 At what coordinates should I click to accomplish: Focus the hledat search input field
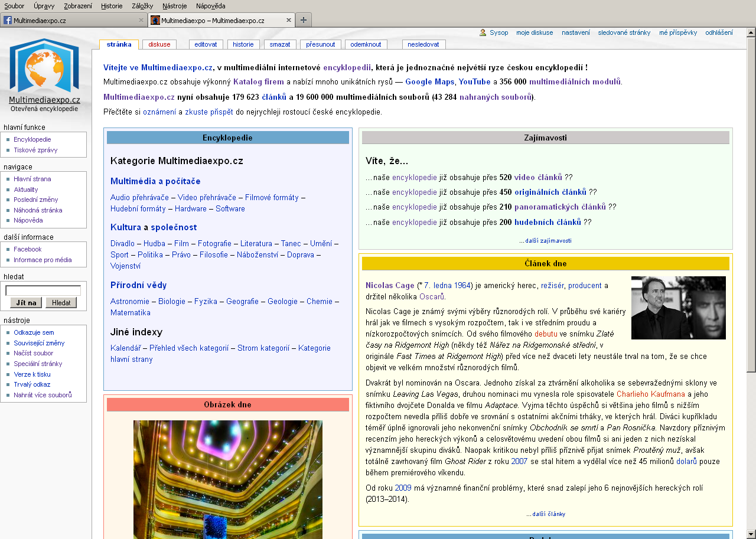coord(43,290)
